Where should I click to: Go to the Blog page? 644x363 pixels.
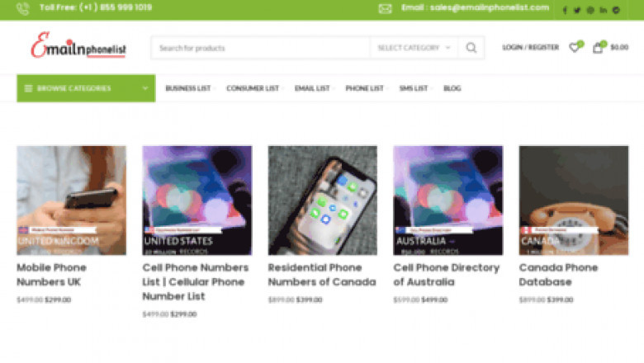coord(452,88)
